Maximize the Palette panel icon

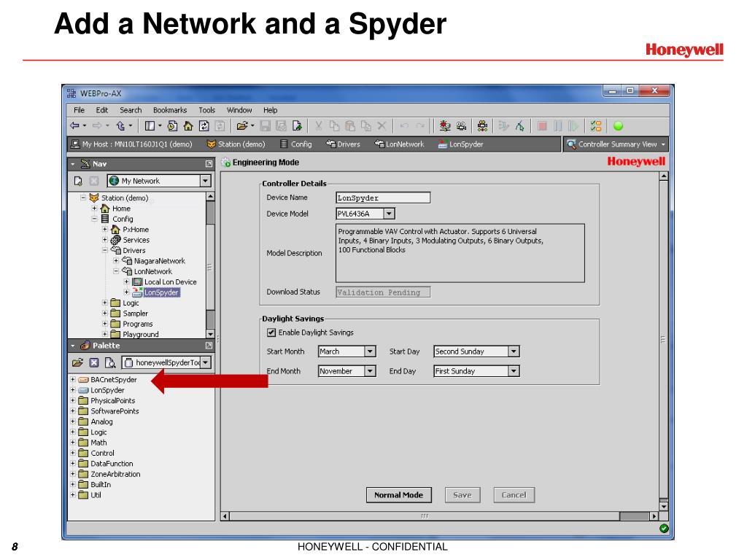209,346
